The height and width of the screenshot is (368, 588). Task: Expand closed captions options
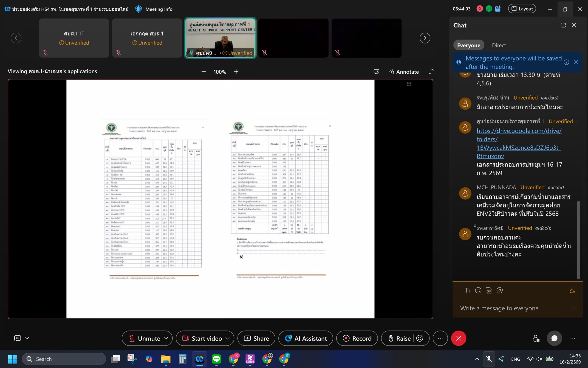[x=27, y=338]
